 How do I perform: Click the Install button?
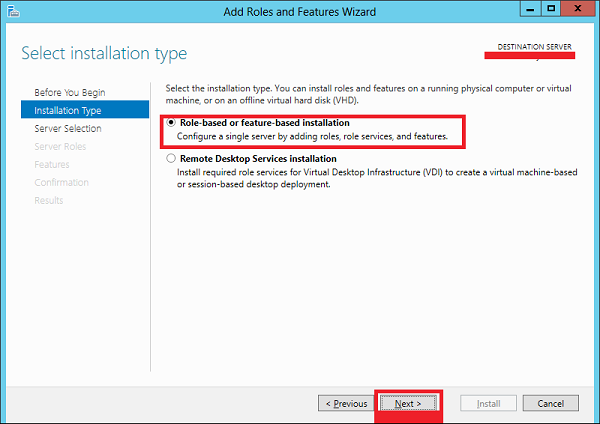[x=488, y=404]
